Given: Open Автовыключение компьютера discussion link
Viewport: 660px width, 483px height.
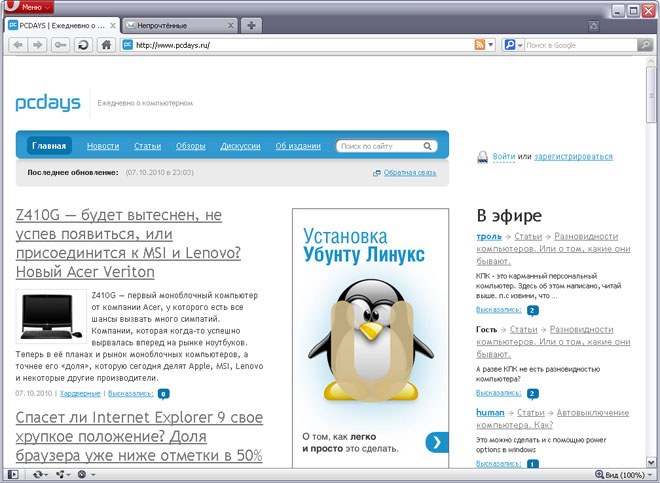Looking at the screenshot, I should (x=553, y=419).
